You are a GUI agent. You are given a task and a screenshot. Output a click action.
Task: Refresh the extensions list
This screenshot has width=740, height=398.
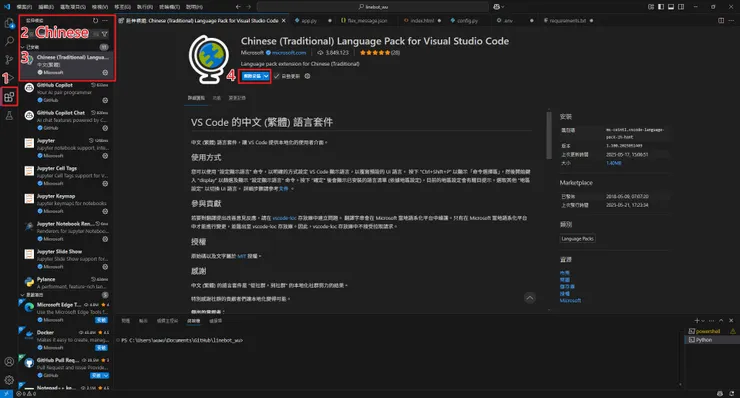(95, 21)
